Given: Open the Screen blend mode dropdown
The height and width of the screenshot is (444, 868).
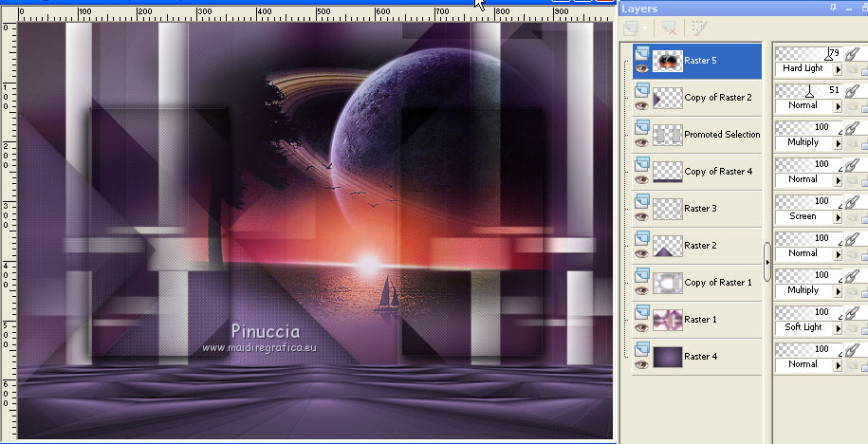Looking at the screenshot, I should [x=838, y=217].
